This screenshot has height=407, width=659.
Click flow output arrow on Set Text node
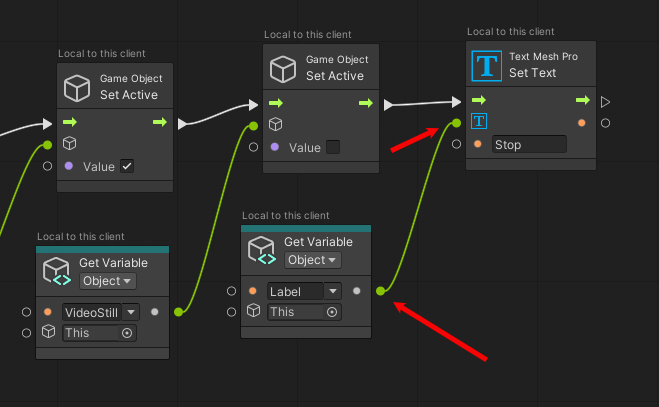583,100
